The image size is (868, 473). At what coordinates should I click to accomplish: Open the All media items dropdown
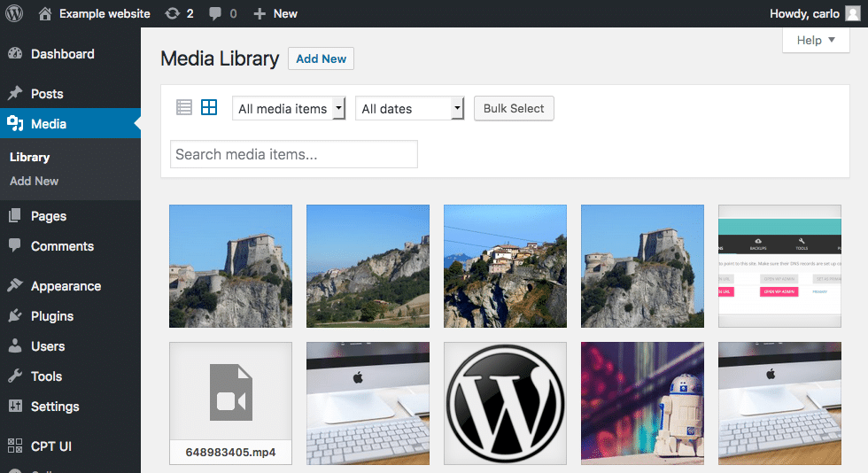point(289,109)
